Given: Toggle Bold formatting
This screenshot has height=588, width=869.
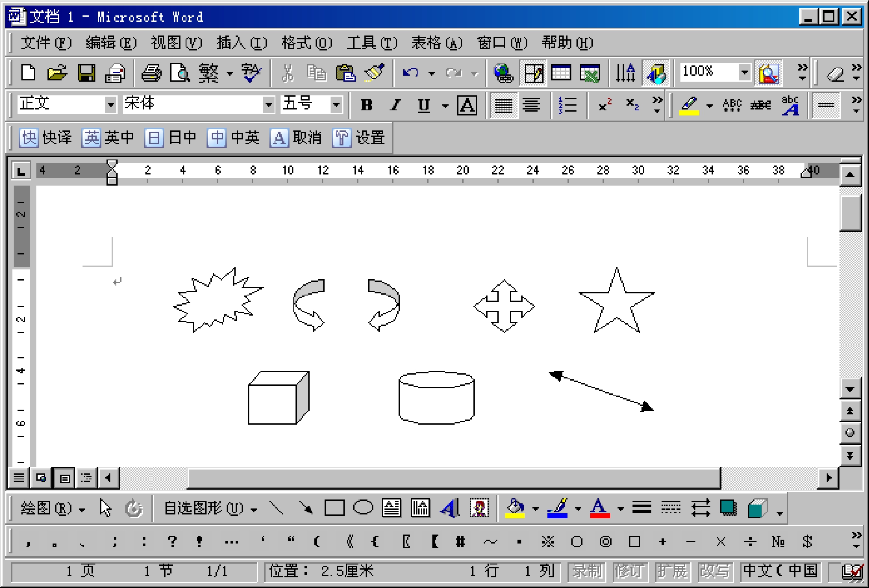Looking at the screenshot, I should click(x=367, y=105).
